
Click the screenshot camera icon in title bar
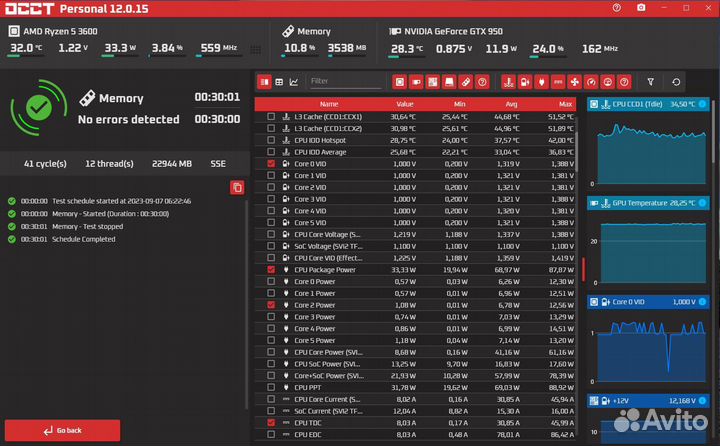pos(641,8)
